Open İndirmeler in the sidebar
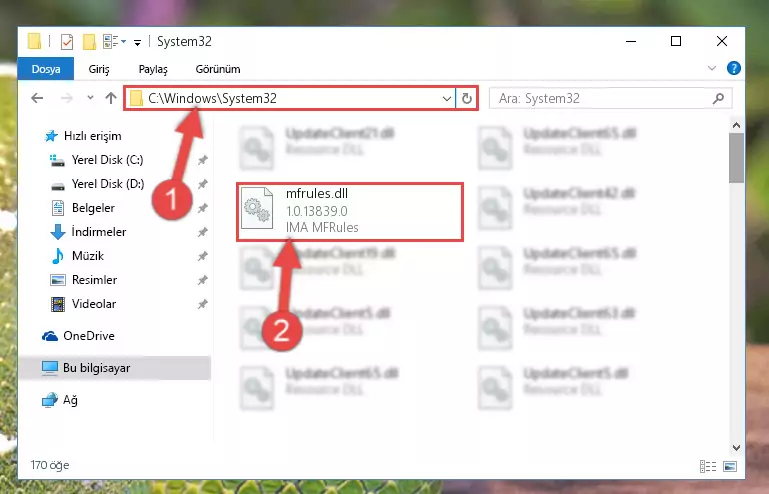 pyautogui.click(x=99, y=232)
